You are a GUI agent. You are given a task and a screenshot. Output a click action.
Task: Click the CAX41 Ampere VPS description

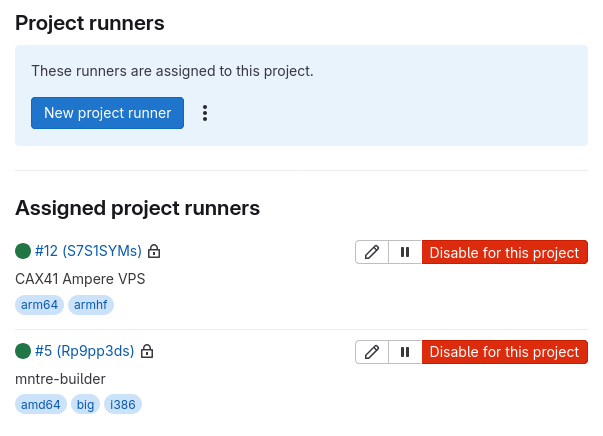[80, 279]
